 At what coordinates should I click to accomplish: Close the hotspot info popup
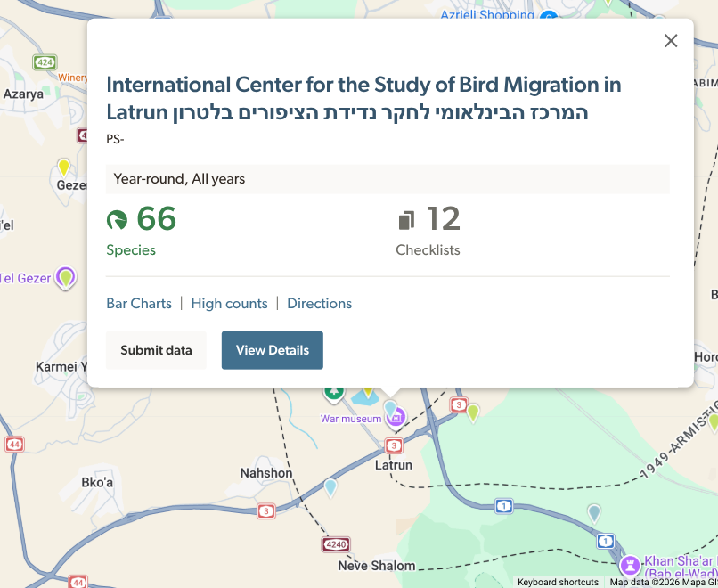pyautogui.click(x=671, y=41)
